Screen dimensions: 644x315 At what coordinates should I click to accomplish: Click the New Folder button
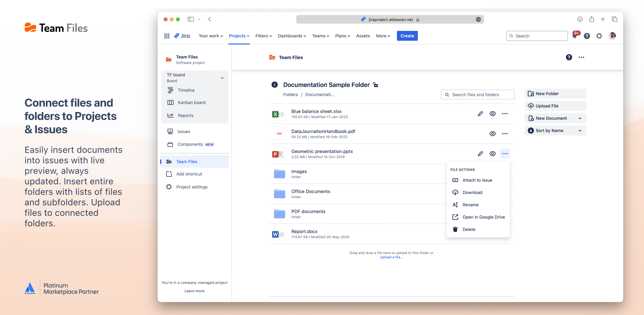[555, 94]
